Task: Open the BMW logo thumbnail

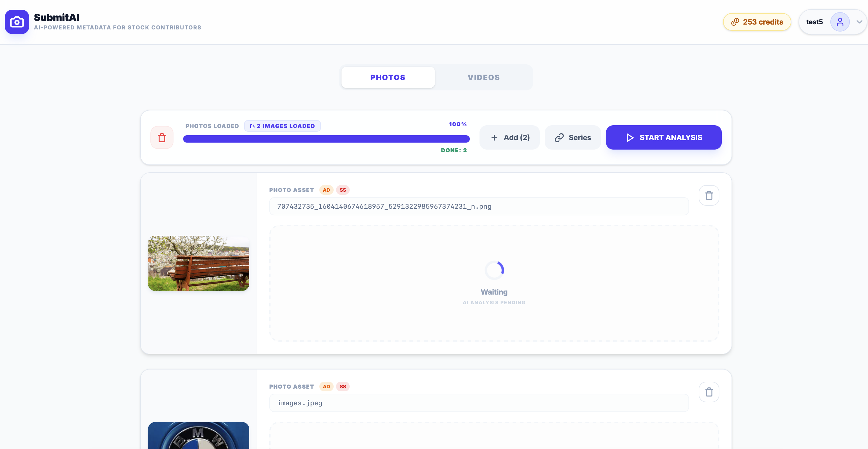Action: 198,436
